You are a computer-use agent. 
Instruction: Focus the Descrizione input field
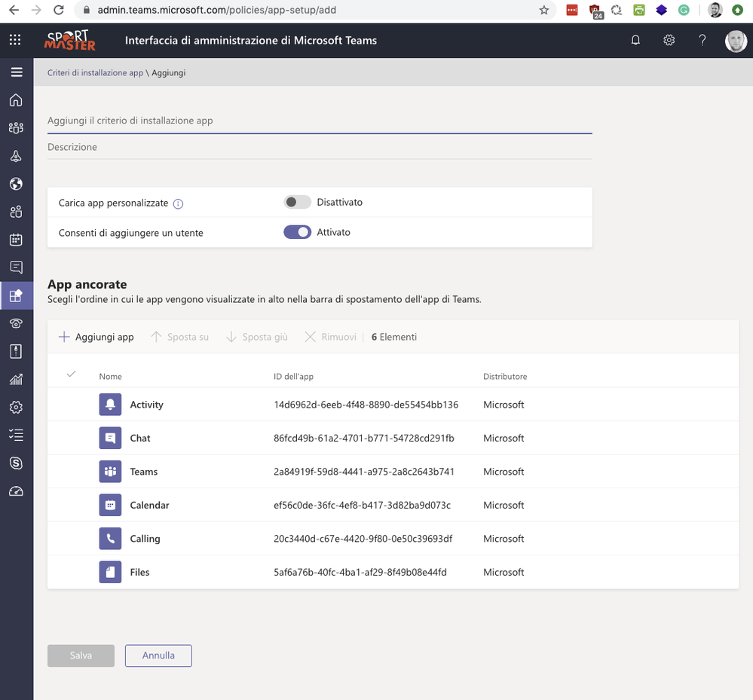pyautogui.click(x=320, y=147)
